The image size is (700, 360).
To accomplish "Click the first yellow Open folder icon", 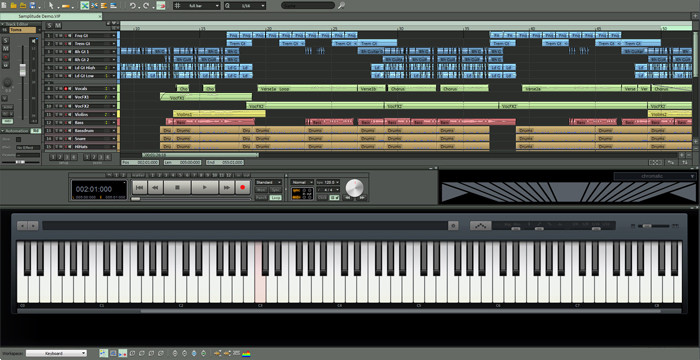I will tap(13, 6).
